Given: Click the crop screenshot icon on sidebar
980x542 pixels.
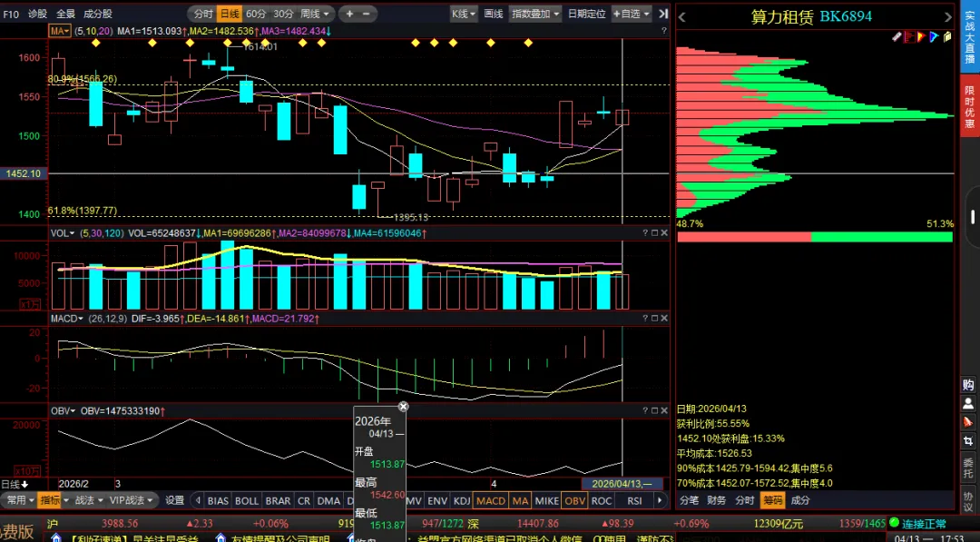Looking at the screenshot, I should click(x=968, y=441).
